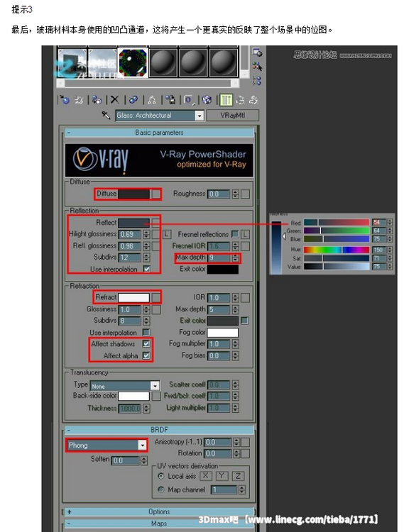Click the Red slider in color picker
This screenshot has height=532, width=404.
(x=337, y=222)
